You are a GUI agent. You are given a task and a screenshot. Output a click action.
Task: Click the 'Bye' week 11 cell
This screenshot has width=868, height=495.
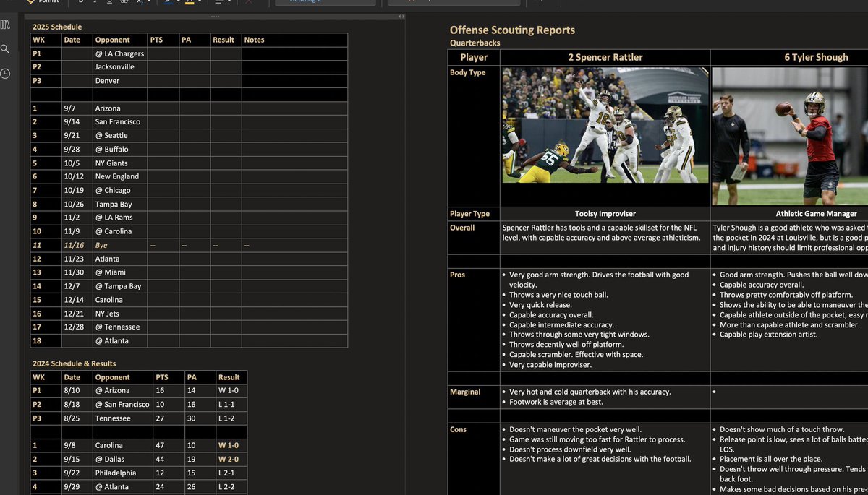point(101,245)
